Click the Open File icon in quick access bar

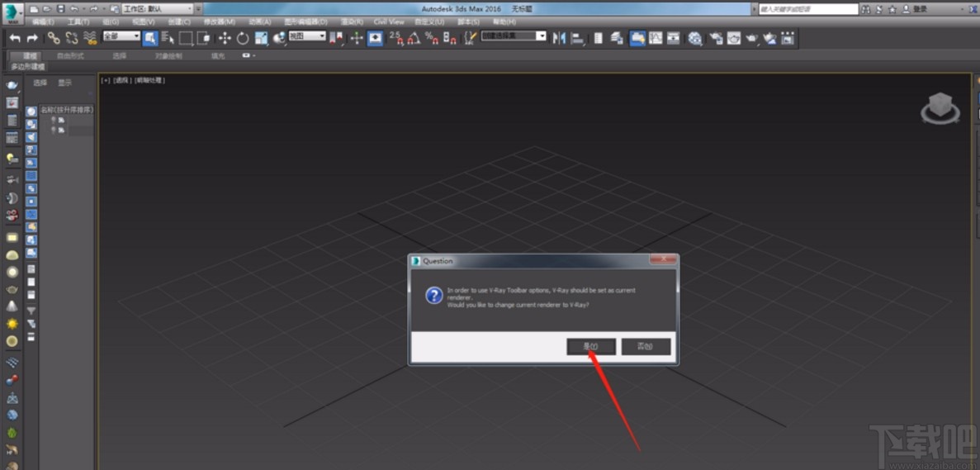(47, 9)
